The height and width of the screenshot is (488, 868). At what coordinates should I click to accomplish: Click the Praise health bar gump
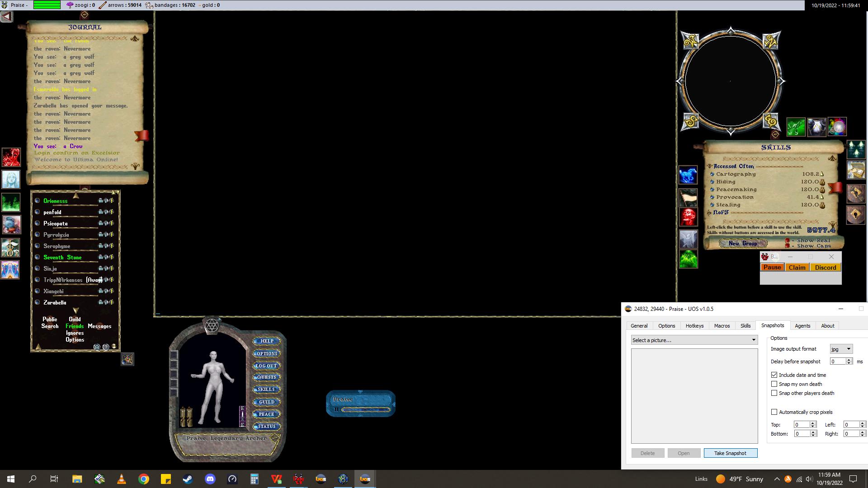pos(361,404)
